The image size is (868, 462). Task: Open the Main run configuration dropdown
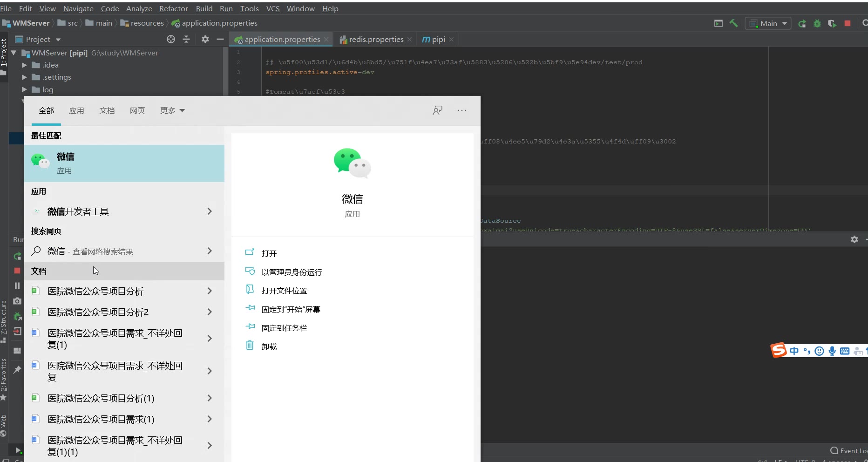coord(768,23)
